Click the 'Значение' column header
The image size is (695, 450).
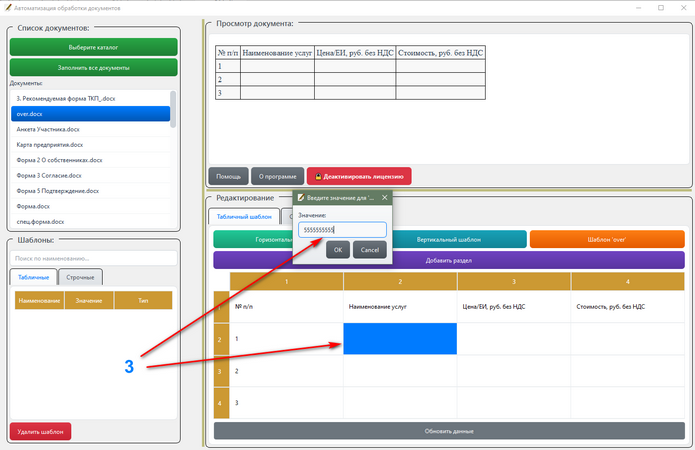click(89, 300)
